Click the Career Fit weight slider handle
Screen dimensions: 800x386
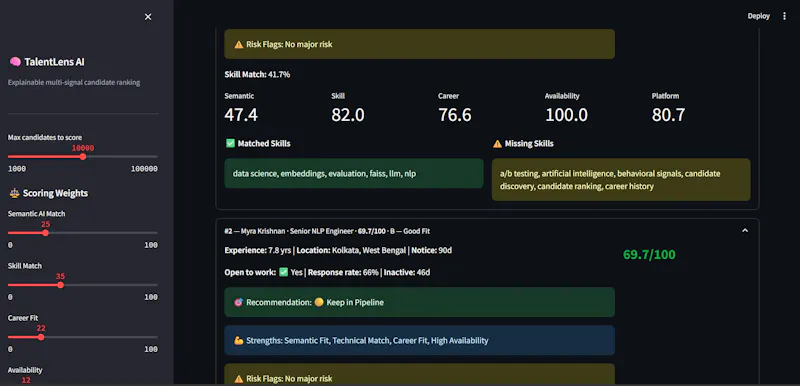[41, 337]
